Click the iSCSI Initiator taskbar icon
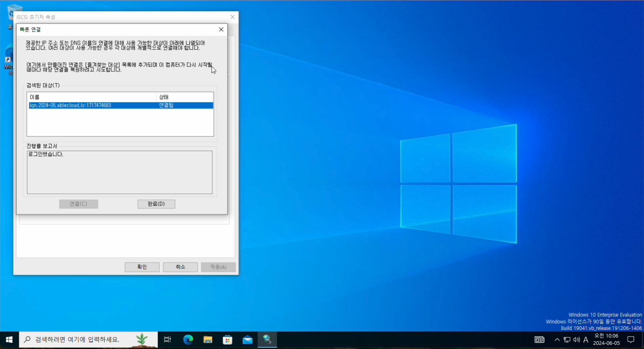Image resolution: width=644 pixels, height=349 pixels. 267,339
